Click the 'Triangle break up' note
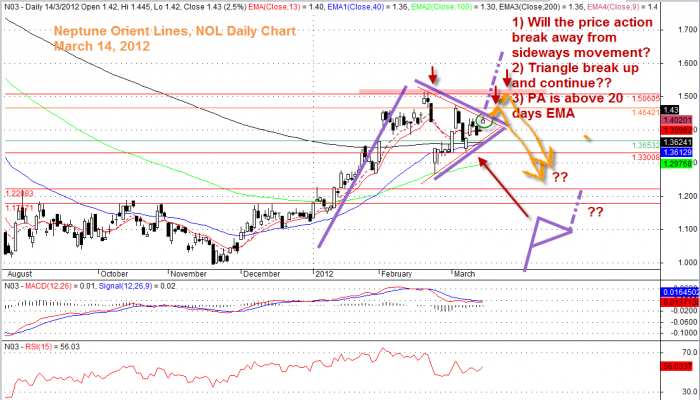The width and height of the screenshot is (700, 400). [x=575, y=68]
